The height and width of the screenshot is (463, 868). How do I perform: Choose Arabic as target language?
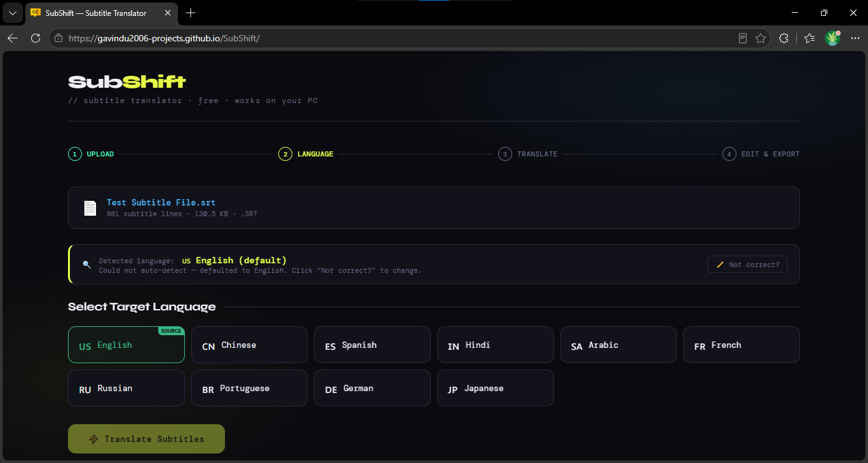[618, 345]
